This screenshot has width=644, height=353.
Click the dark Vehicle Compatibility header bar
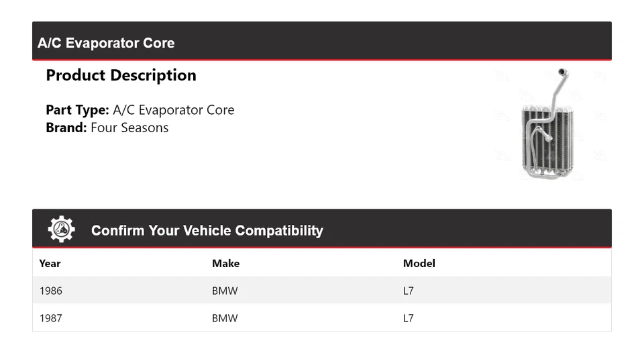click(470, 230)
